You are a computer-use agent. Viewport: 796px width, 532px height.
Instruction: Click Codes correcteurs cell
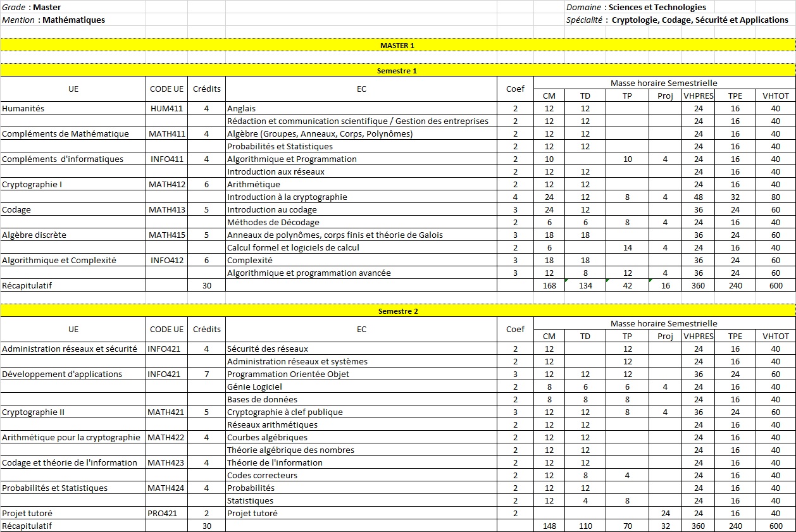(361, 475)
